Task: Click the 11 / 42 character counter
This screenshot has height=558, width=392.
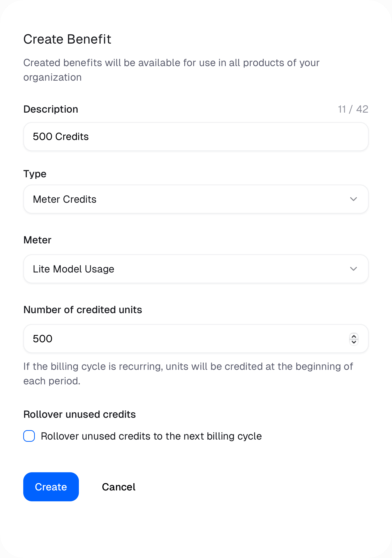Action: tap(353, 109)
